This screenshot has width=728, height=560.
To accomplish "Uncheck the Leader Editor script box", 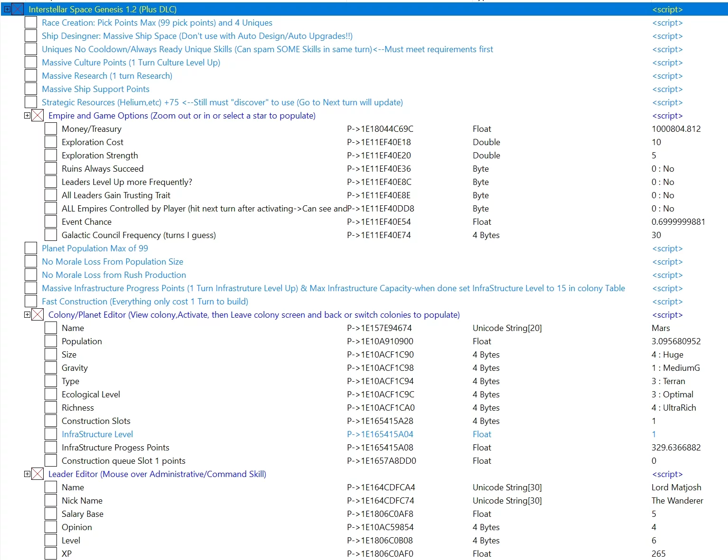I will [x=37, y=474].
